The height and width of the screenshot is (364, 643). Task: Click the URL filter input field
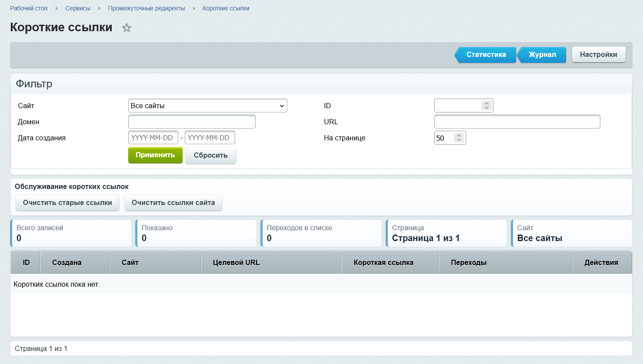[517, 122]
